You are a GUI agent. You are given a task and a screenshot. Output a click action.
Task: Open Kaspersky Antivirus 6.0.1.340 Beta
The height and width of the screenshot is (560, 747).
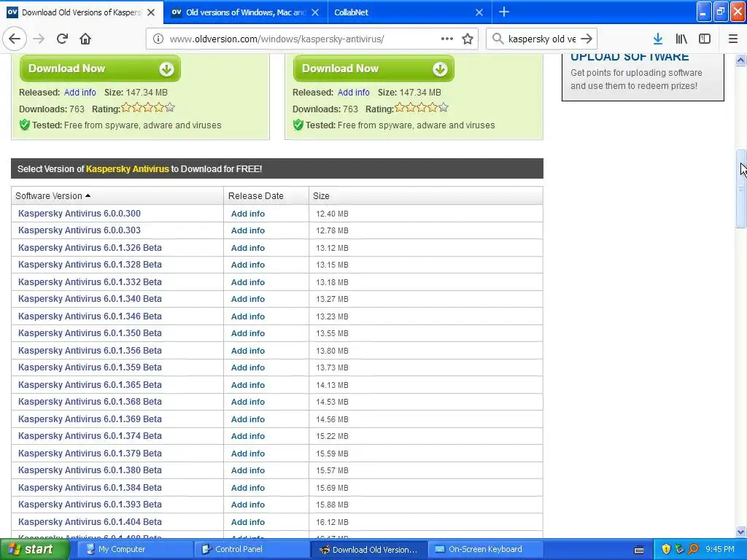pos(90,299)
